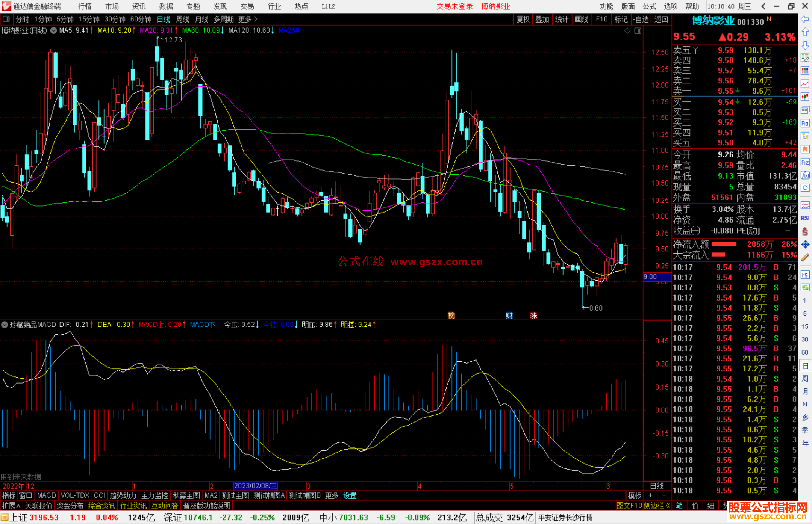The width and height of the screenshot is (812, 524).
Task: Expand the 更多 periods chevron
Action: (x=256, y=19)
